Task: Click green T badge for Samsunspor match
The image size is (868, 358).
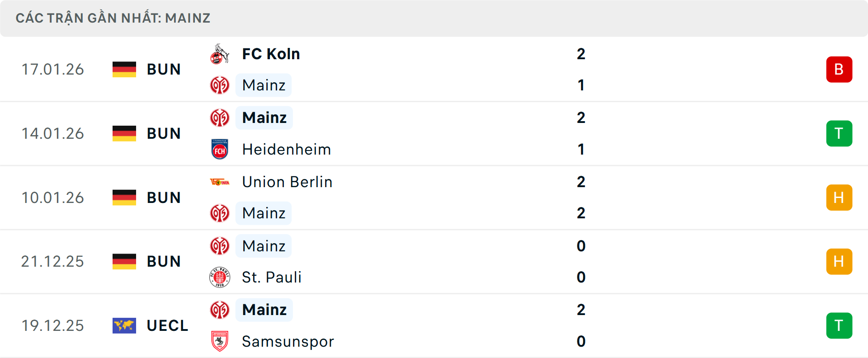Action: pyautogui.click(x=839, y=325)
